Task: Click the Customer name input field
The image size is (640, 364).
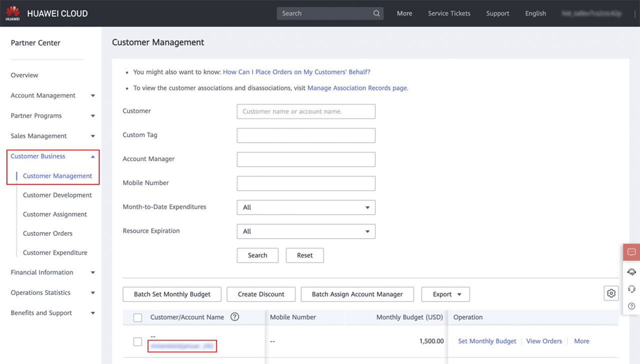Action: [x=306, y=111]
